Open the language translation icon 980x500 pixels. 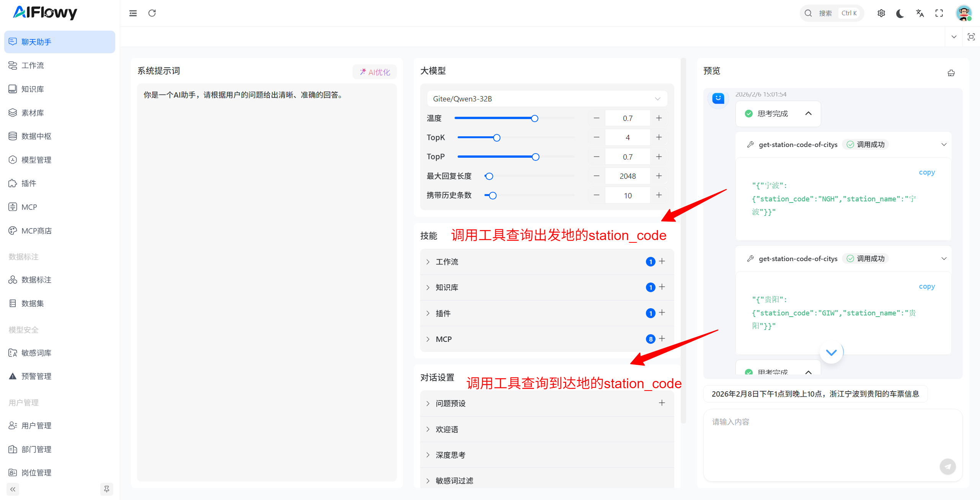pyautogui.click(x=920, y=13)
